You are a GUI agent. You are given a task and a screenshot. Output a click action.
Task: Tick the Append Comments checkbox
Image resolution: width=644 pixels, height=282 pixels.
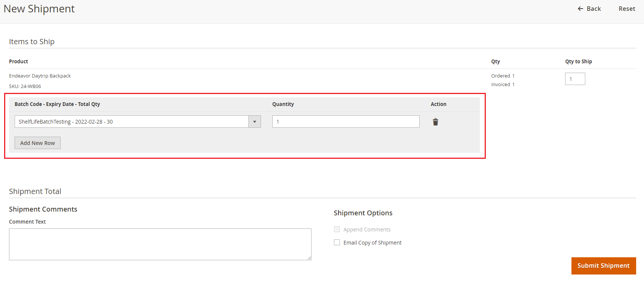(x=337, y=229)
